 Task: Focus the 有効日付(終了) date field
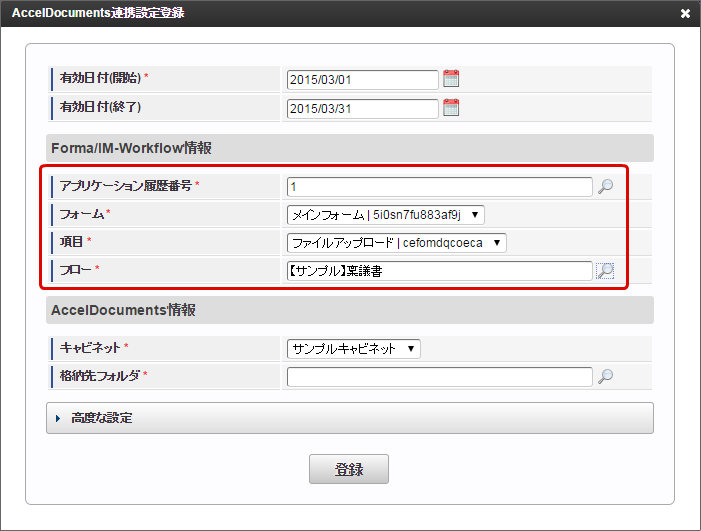[x=363, y=109]
